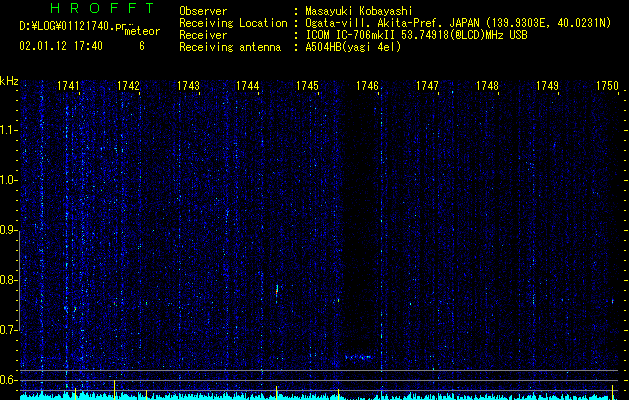
Task: Click the 1745 time marker
Action: [x=307, y=85]
